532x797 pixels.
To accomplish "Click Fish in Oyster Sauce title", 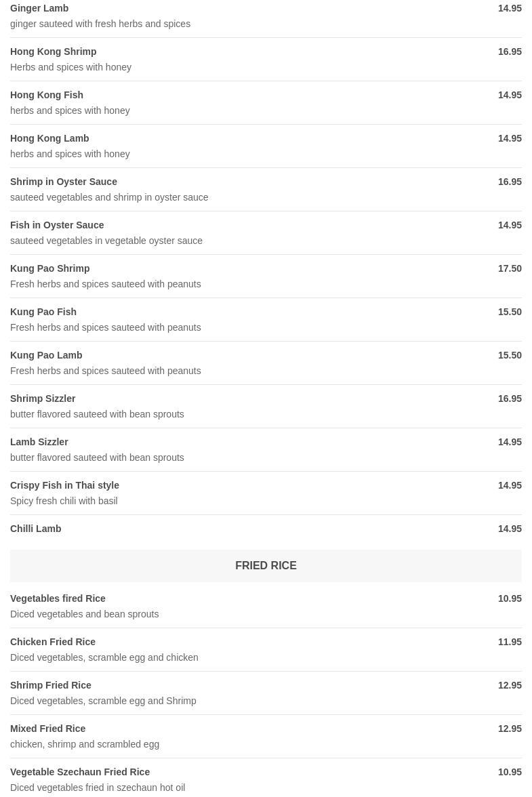I will coord(57,225).
